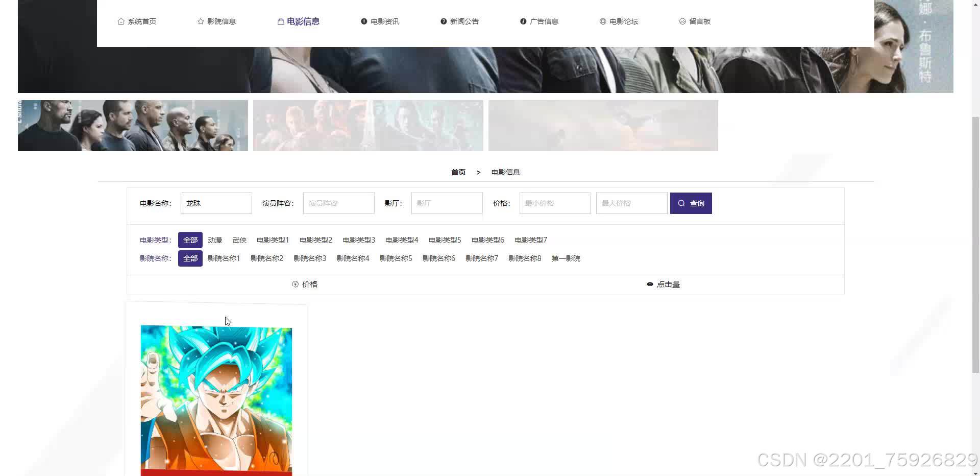This screenshot has width=980, height=476.
Task: Click smiley icon beside 留言板
Action: pyautogui.click(x=682, y=21)
